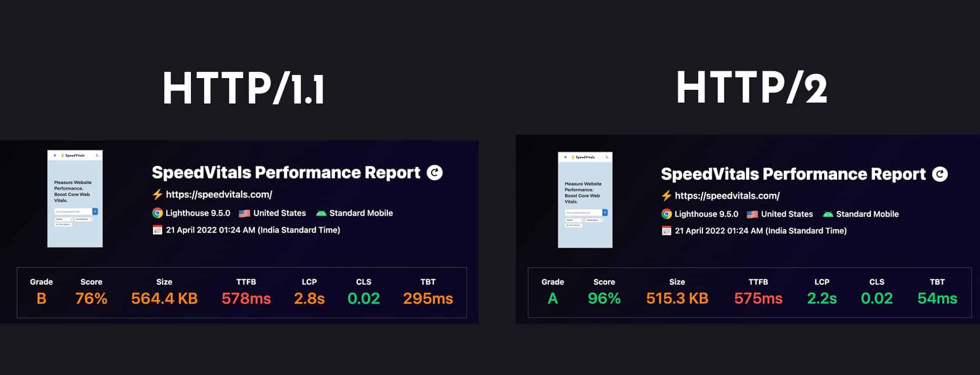The image size is (980, 375).
Task: Open the speedvitals.com link in the HTTP/1.1 report
Action: click(x=219, y=194)
